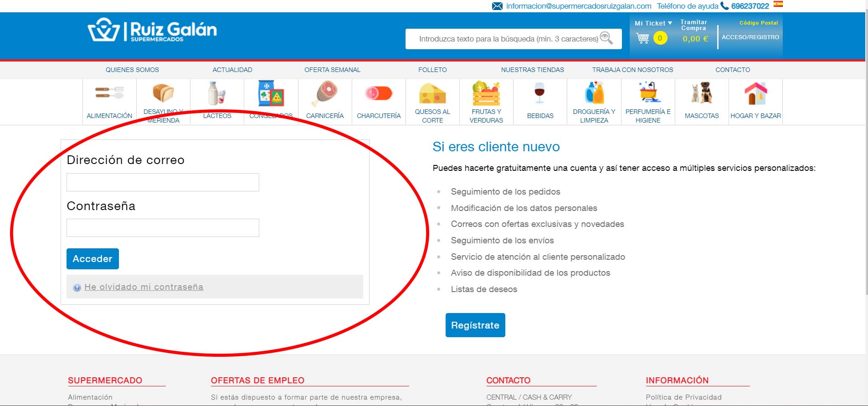Image resolution: width=868 pixels, height=406 pixels.
Task: Open the Alimentación category icon
Action: point(109,93)
